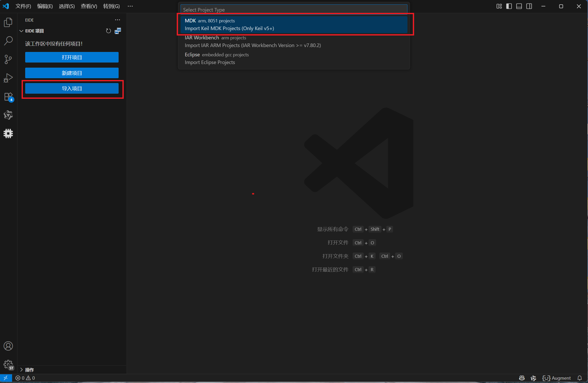The width and height of the screenshot is (588, 383).
Task: Open Extensions view with badge
Action: pyautogui.click(x=8, y=97)
